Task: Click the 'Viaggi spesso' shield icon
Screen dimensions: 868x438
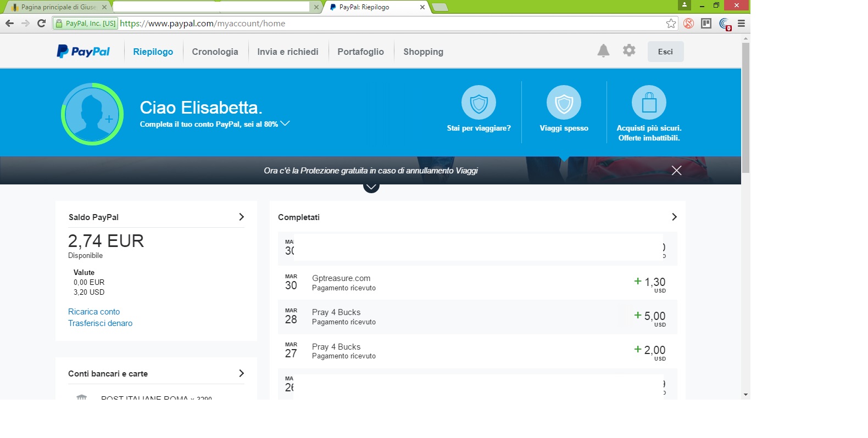Action: tap(564, 103)
